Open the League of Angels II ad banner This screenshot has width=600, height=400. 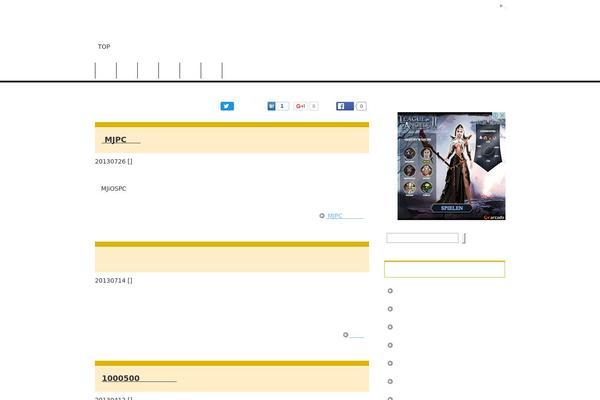click(x=452, y=166)
